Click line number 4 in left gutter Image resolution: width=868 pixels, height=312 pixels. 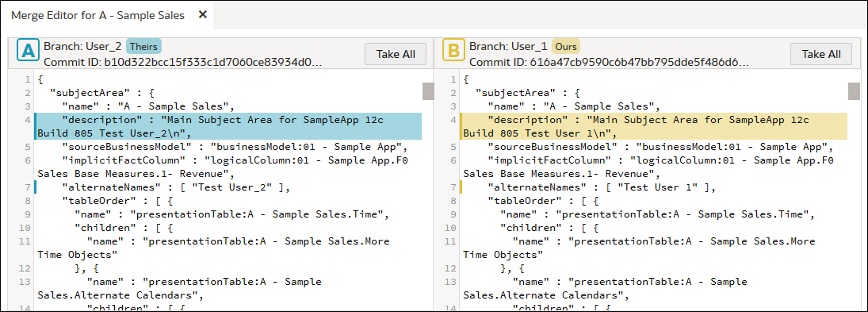[x=26, y=120]
